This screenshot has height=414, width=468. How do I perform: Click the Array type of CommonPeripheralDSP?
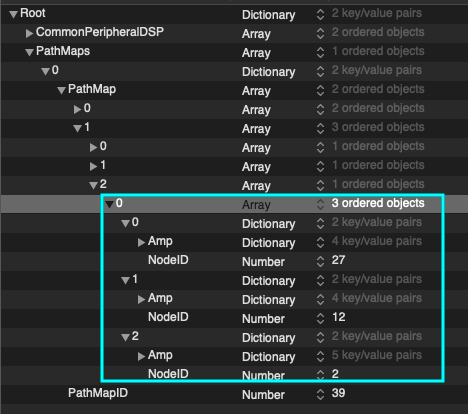point(256,34)
